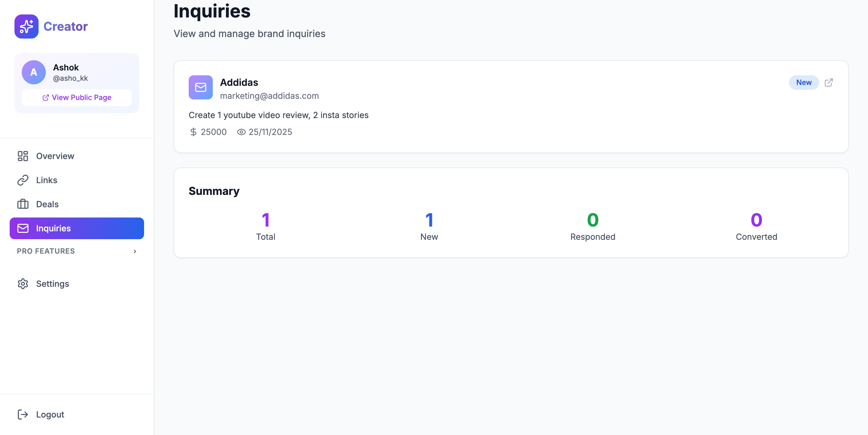
Task: Click the Summary panel heading
Action: 214,191
